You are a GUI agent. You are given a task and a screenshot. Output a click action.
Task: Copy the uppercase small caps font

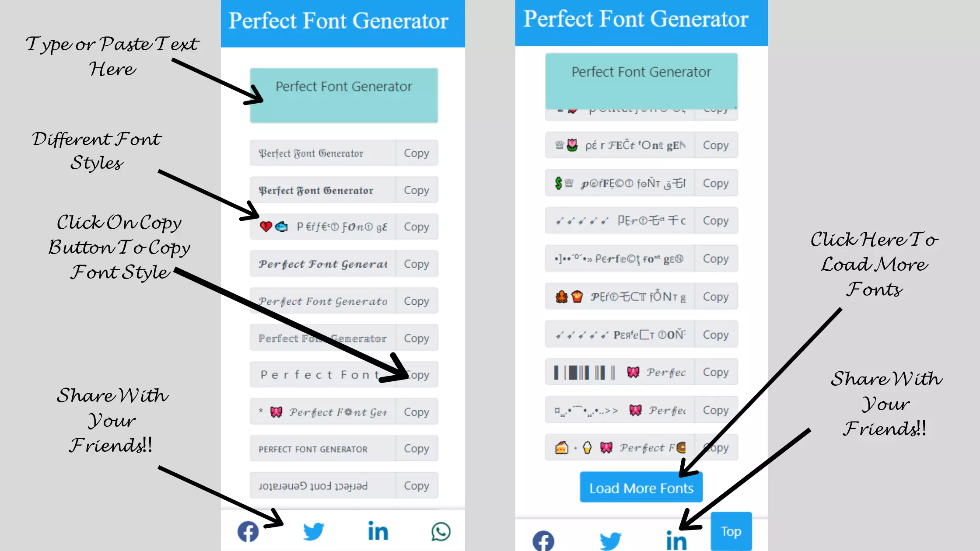pos(416,449)
